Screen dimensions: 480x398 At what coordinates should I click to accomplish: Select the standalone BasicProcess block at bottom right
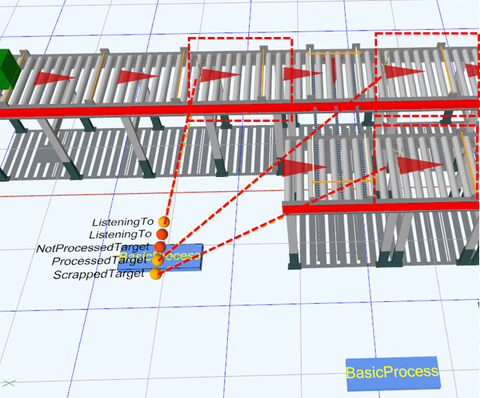coord(393,373)
